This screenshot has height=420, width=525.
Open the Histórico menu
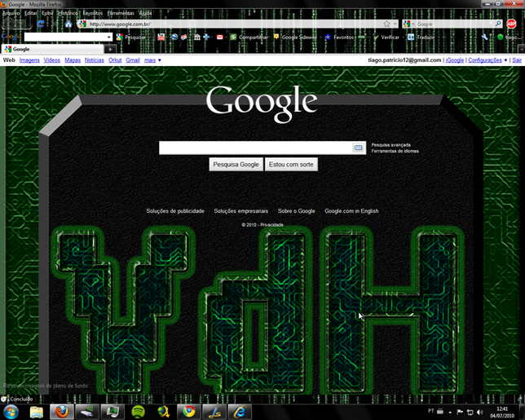click(68, 13)
